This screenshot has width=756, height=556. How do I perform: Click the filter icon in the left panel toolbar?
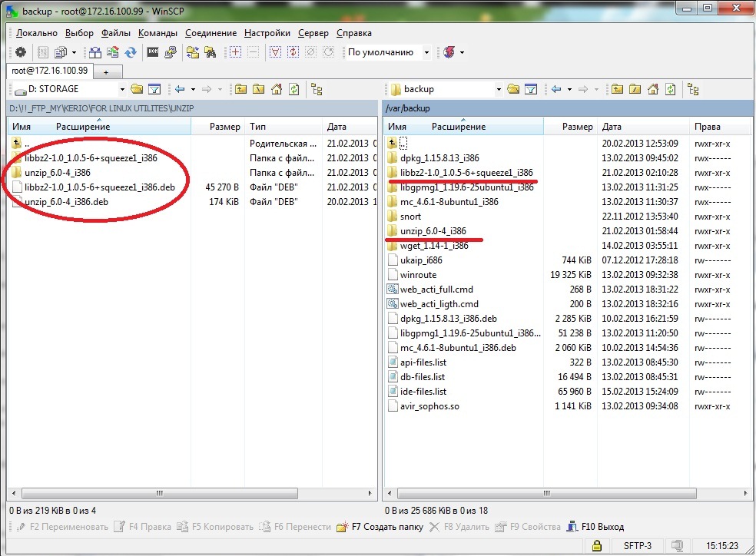pos(154,89)
